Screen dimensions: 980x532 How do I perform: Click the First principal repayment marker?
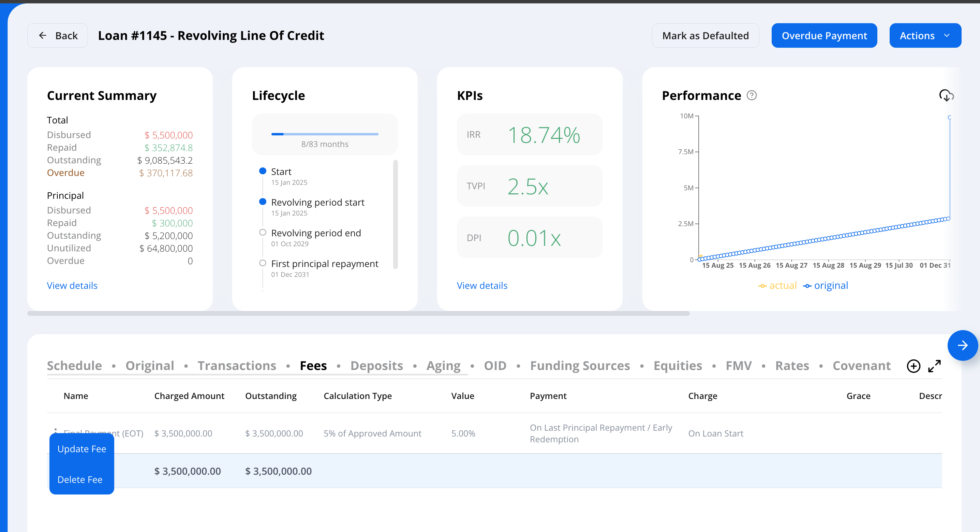(263, 263)
